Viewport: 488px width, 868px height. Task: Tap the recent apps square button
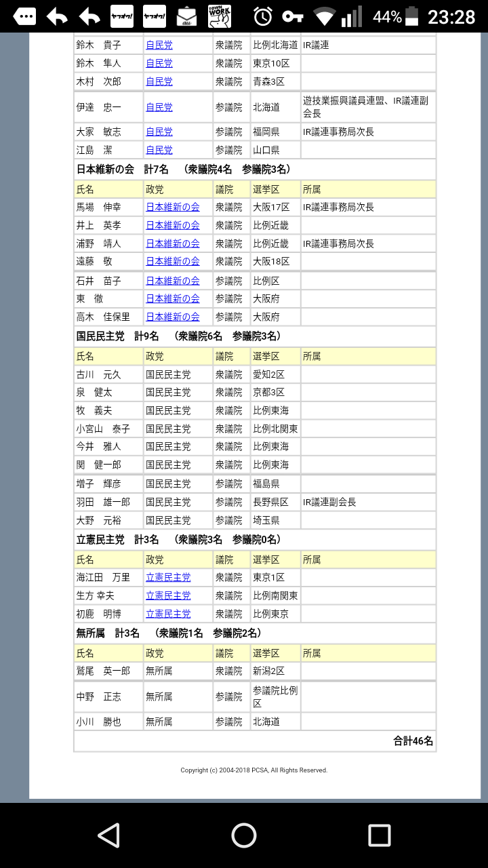pyautogui.click(x=379, y=835)
